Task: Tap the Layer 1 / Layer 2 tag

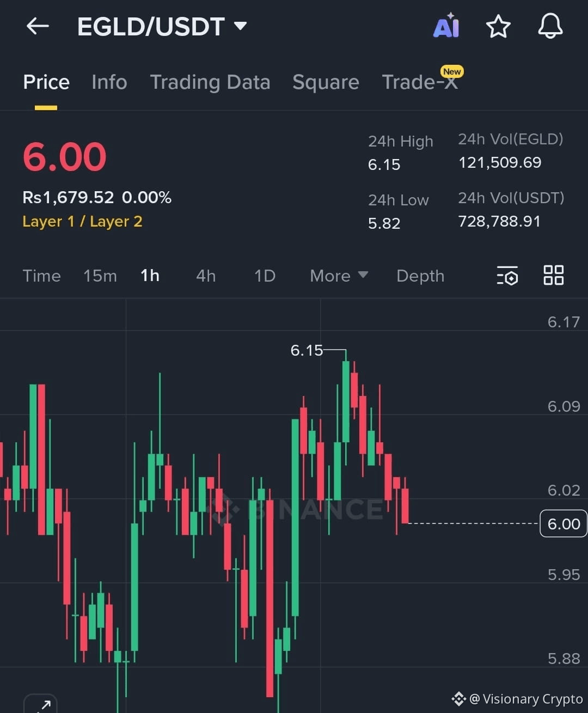Action: tap(82, 221)
